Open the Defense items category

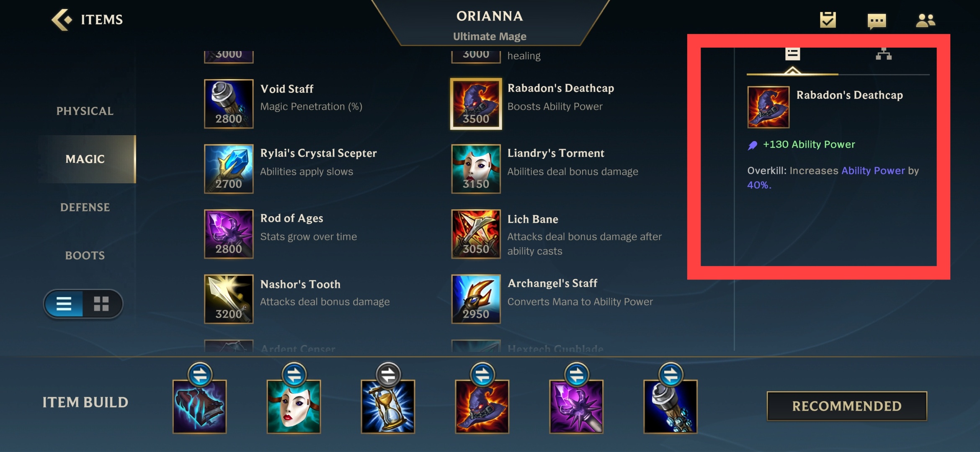click(x=85, y=207)
